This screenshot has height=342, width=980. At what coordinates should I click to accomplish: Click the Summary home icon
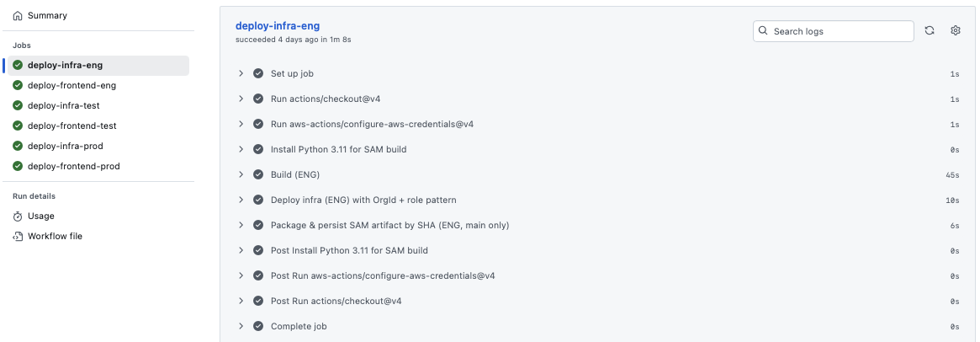(18, 16)
